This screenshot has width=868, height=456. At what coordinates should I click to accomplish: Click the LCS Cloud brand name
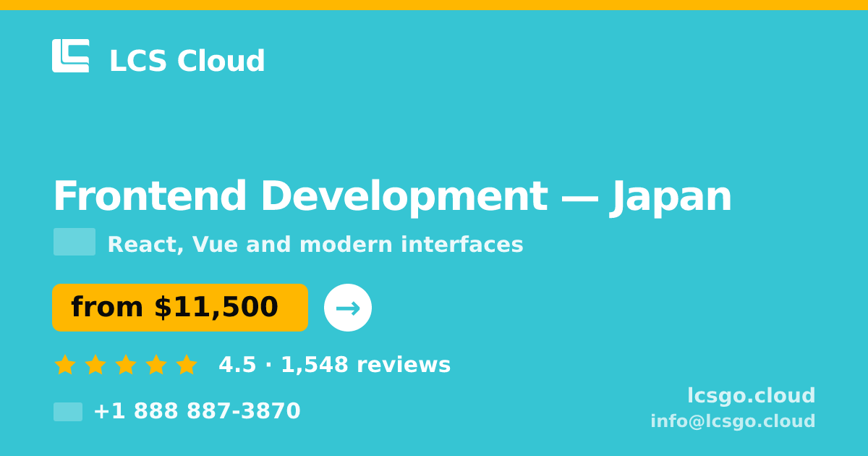pyautogui.click(x=187, y=61)
